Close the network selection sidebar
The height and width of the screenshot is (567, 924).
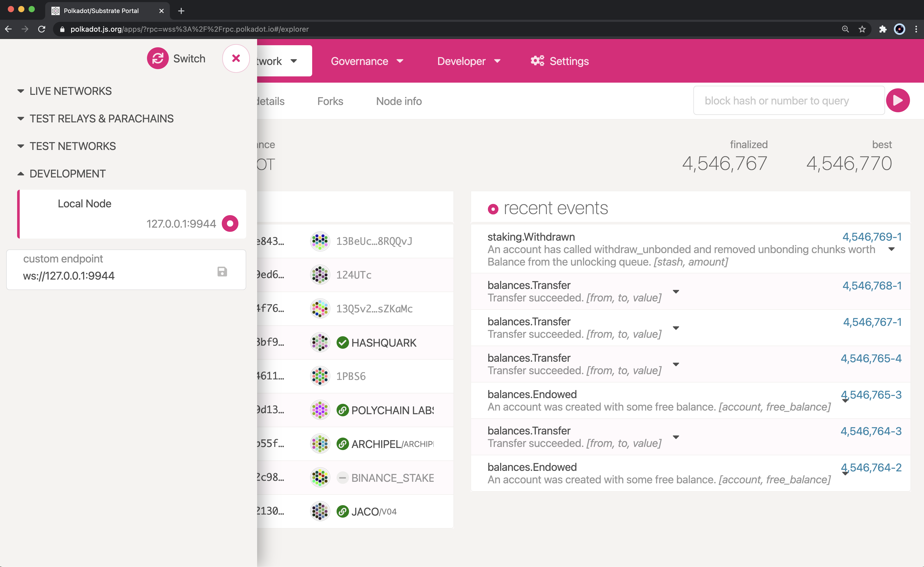click(236, 58)
